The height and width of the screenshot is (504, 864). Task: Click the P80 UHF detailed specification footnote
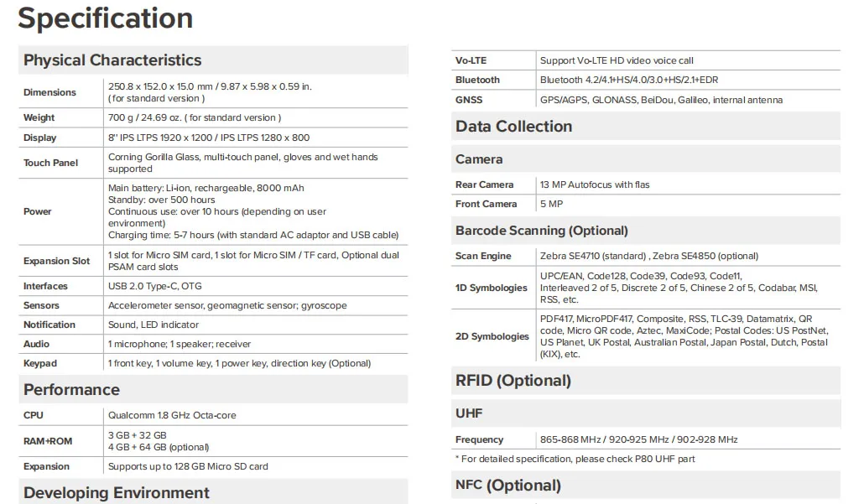[575, 459]
